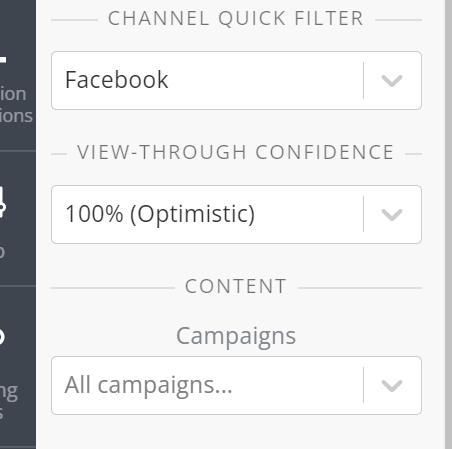The width and height of the screenshot is (452, 449).
Task: Click the Content section heading
Action: pyautogui.click(x=236, y=286)
